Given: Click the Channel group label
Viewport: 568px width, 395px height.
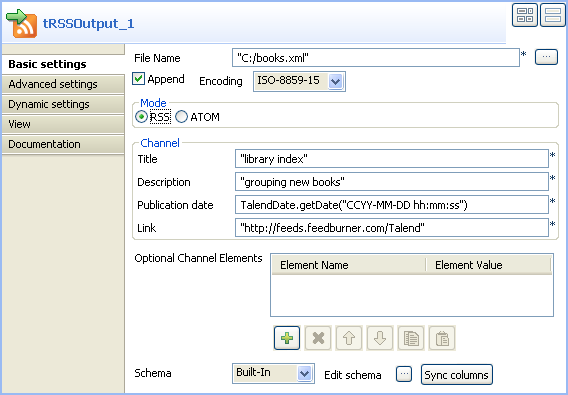Looking at the screenshot, I should (x=160, y=143).
